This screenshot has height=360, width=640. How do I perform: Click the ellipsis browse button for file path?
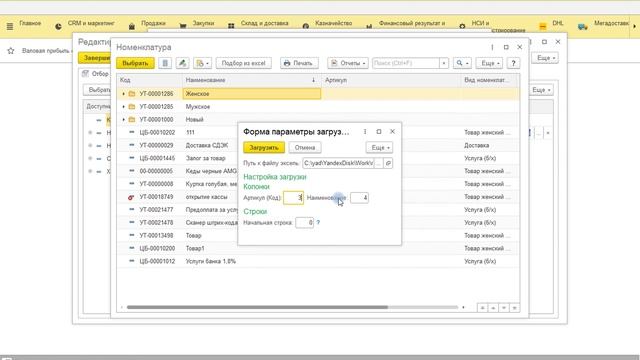pos(378,163)
